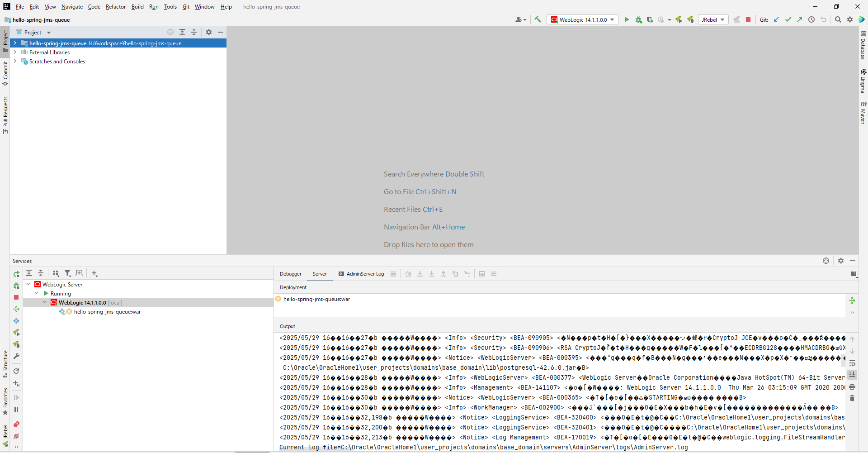
Task: Run with coverage icon
Action: pos(650,19)
